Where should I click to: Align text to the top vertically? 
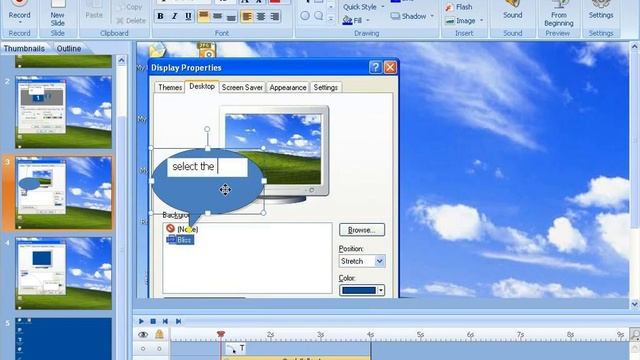point(203,16)
